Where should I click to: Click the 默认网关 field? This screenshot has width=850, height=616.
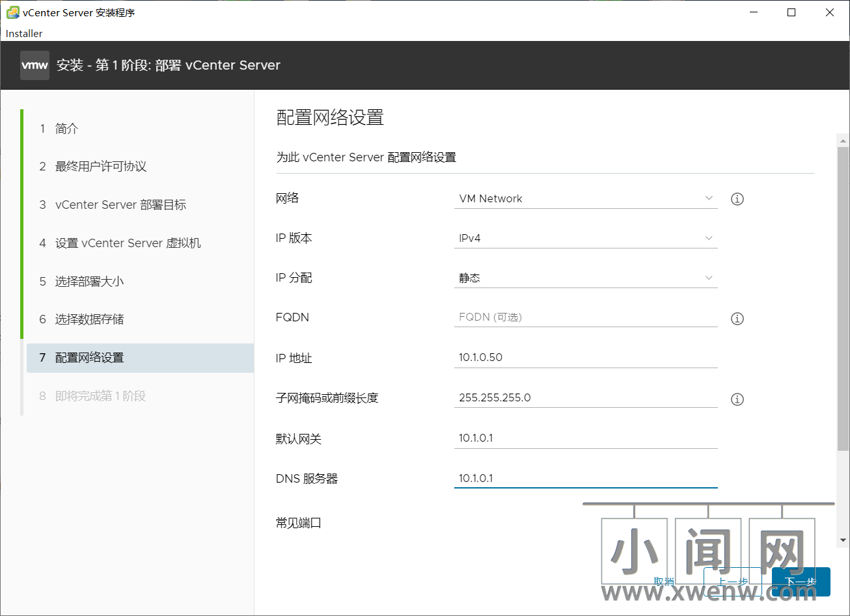tap(586, 438)
